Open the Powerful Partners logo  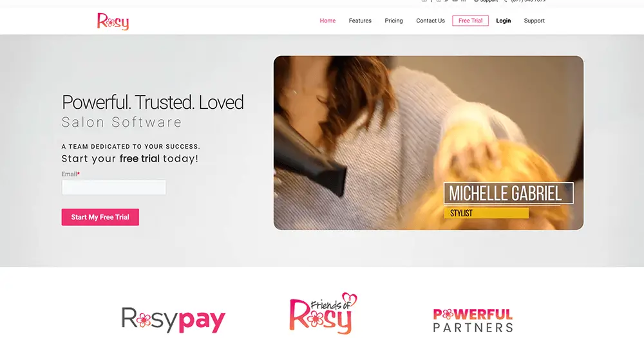point(473,321)
